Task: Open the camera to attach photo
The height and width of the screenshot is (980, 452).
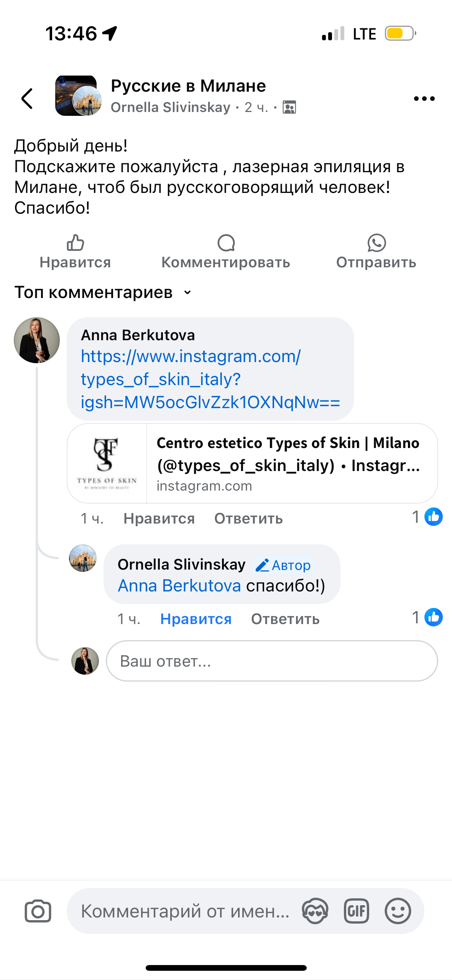Action: point(38,911)
